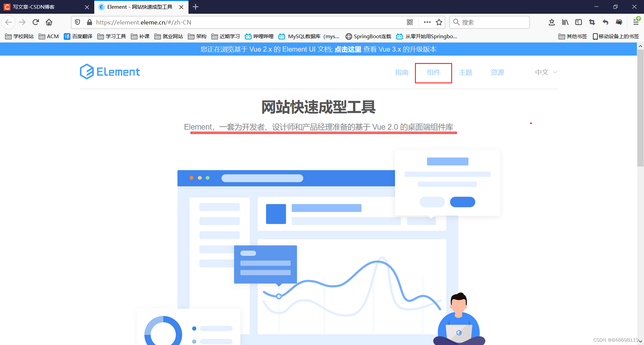This screenshot has height=345, width=644.
Task: Go back using the browser back arrow
Action: pos(8,22)
